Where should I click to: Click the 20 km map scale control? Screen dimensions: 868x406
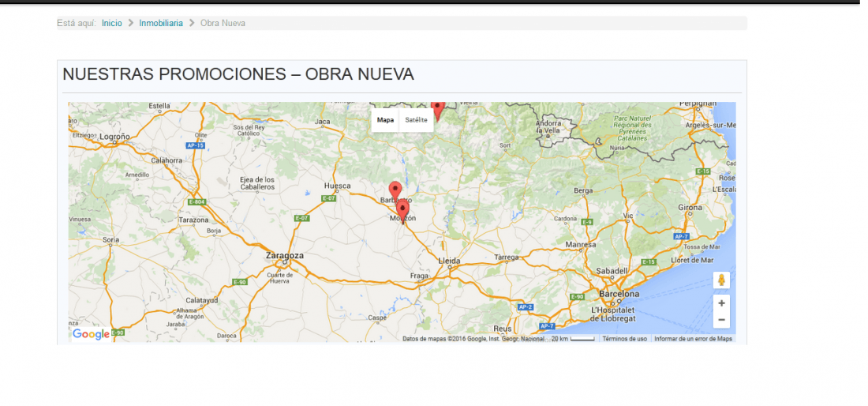tap(573, 339)
